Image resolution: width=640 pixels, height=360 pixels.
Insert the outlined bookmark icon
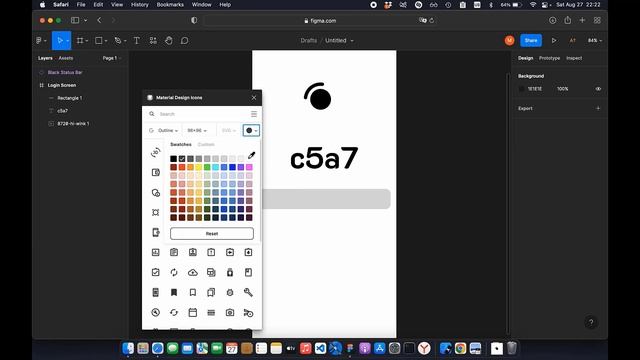pos(193,292)
